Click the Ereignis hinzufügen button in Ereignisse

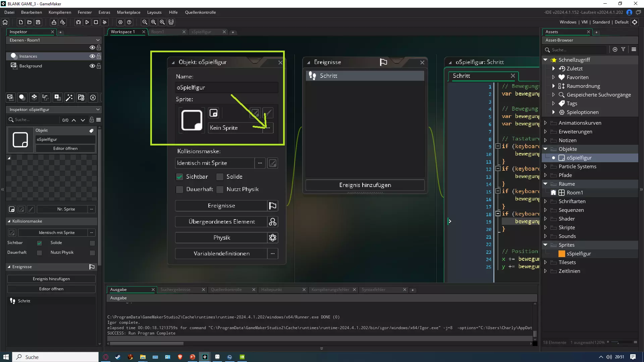(365, 185)
